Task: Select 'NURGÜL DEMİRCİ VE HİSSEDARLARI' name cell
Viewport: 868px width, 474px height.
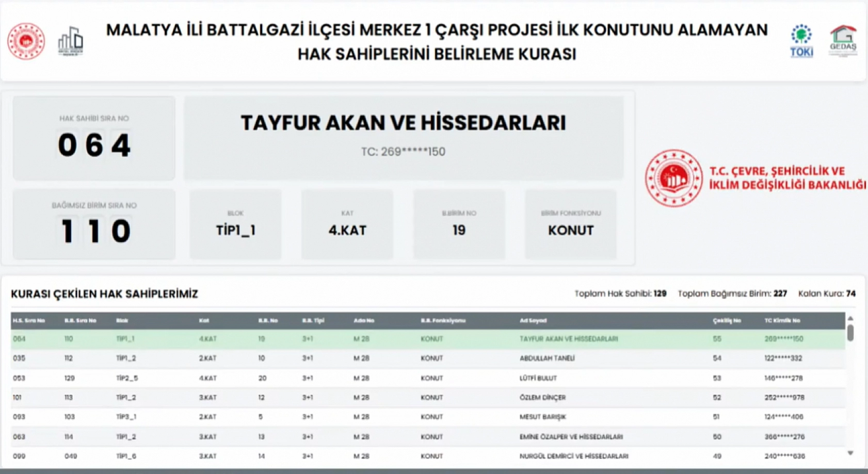Action: (x=574, y=456)
